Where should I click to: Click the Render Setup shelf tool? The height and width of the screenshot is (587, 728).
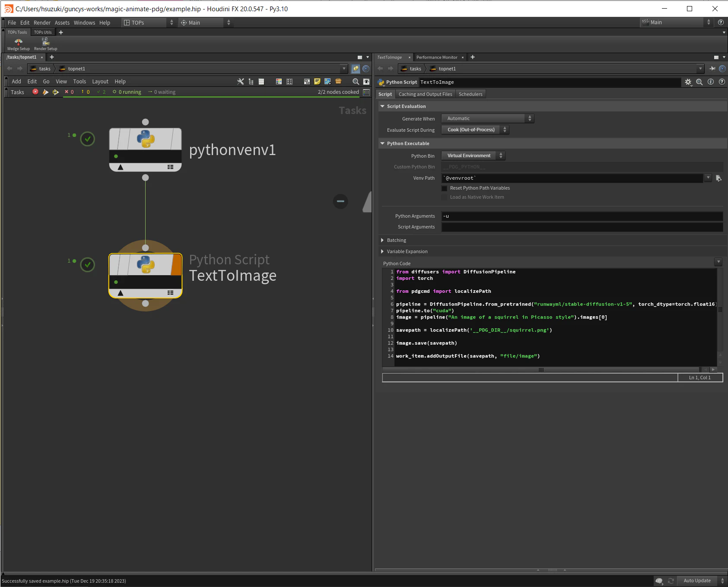click(45, 44)
